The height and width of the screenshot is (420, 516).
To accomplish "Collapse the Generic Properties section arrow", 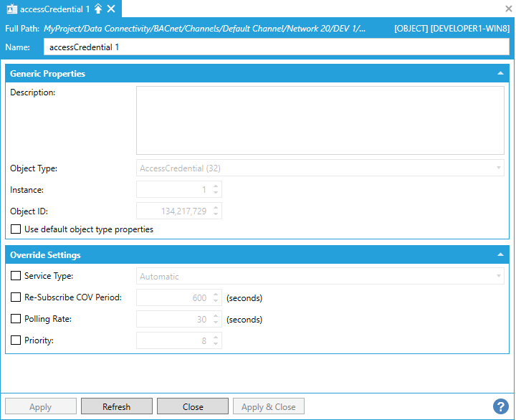I will click(500, 74).
